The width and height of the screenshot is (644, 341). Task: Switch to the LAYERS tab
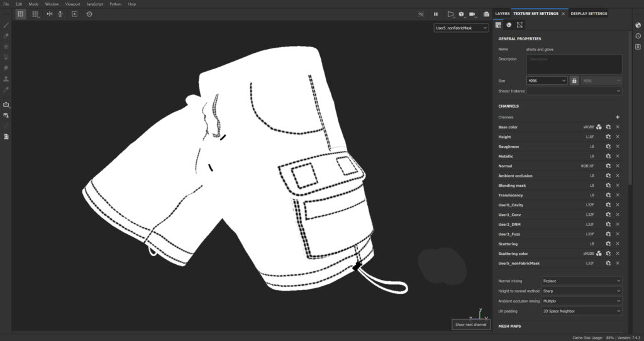point(502,14)
